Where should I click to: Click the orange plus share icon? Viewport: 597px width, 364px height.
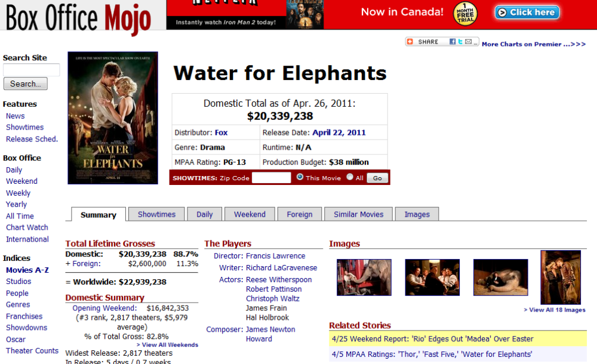click(x=410, y=42)
